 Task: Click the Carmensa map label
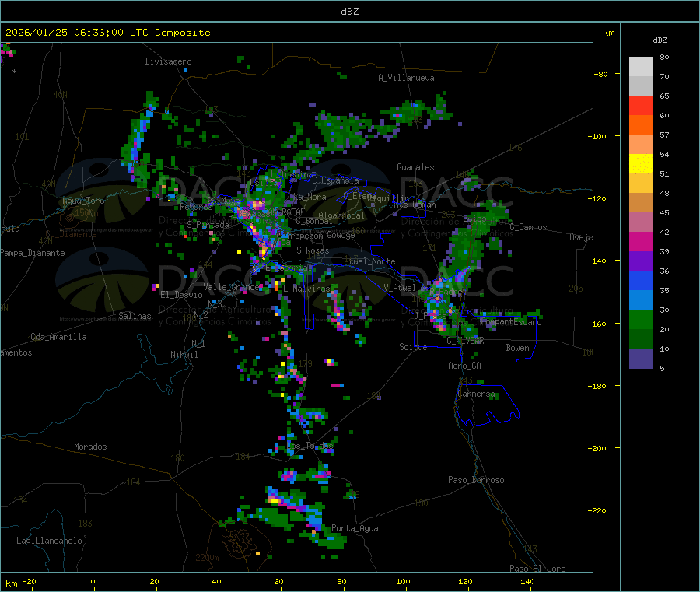pyautogui.click(x=476, y=394)
